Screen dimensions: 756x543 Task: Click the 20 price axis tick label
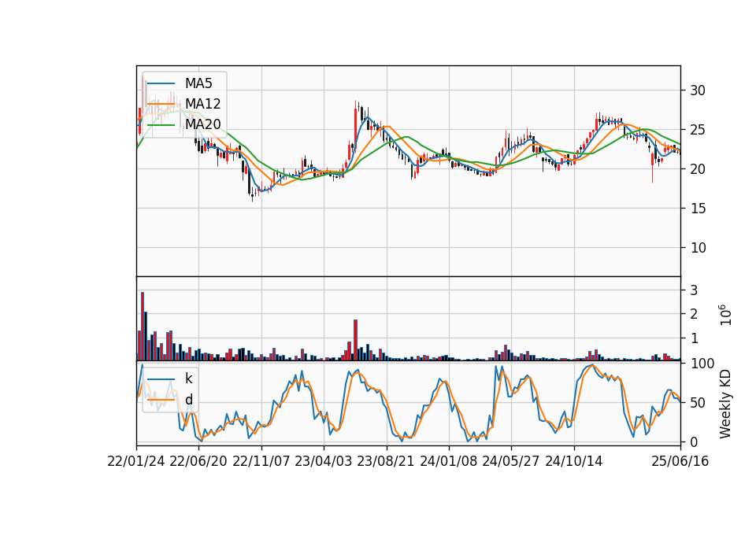click(x=698, y=169)
